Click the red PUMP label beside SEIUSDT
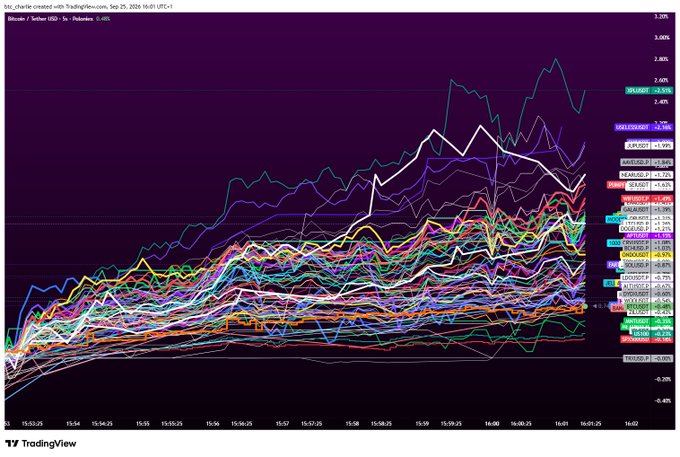 pyautogui.click(x=616, y=185)
